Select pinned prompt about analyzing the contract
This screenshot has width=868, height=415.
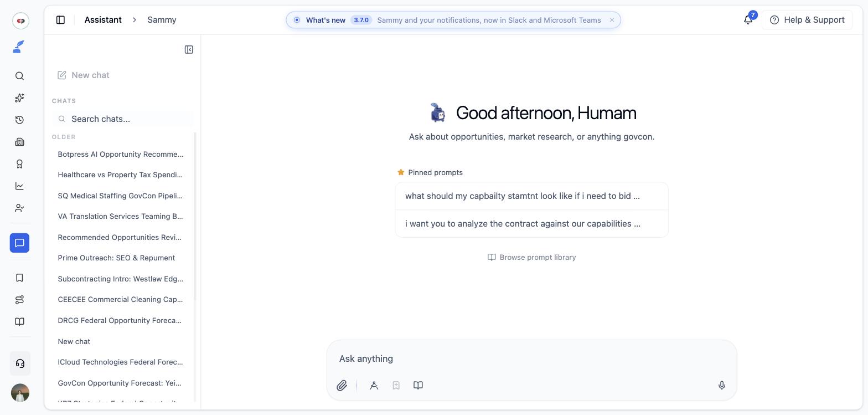[531, 224]
